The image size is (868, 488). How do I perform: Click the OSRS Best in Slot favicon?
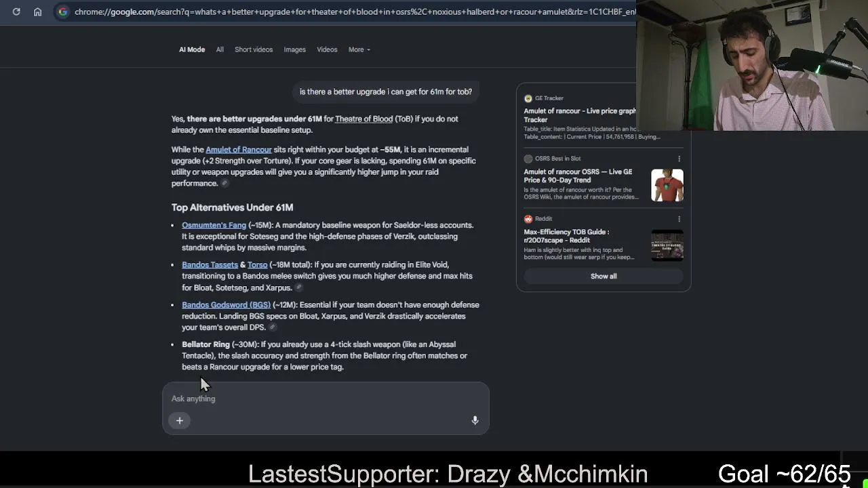(528, 159)
